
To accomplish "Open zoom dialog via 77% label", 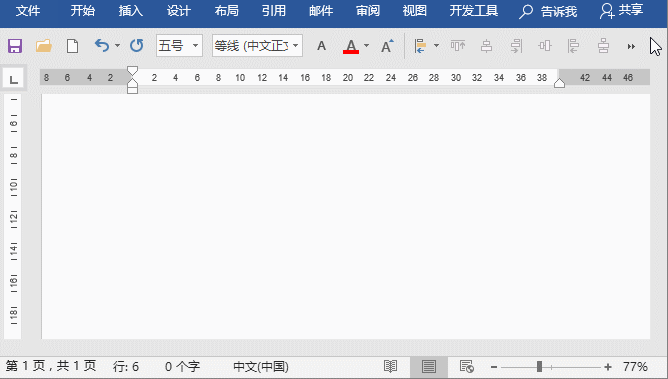I will [x=635, y=367].
